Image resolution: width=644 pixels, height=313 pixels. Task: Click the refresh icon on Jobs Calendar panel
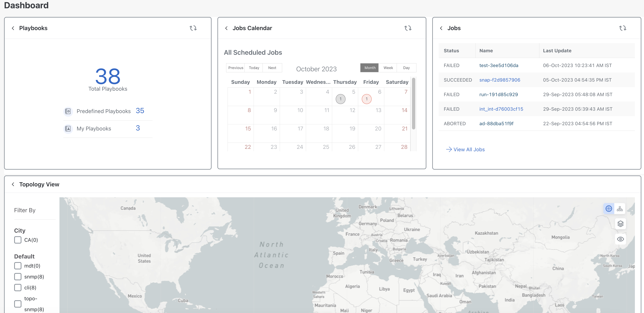pyautogui.click(x=407, y=28)
